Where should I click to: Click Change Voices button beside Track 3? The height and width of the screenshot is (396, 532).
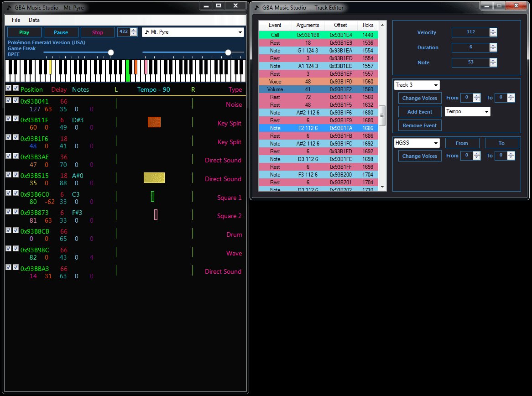(x=420, y=98)
